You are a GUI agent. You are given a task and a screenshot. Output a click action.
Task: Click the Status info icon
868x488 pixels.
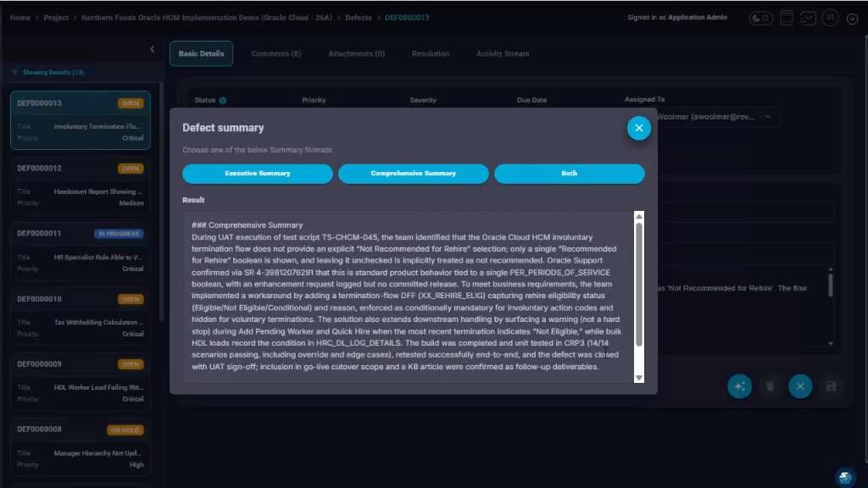[x=223, y=101]
